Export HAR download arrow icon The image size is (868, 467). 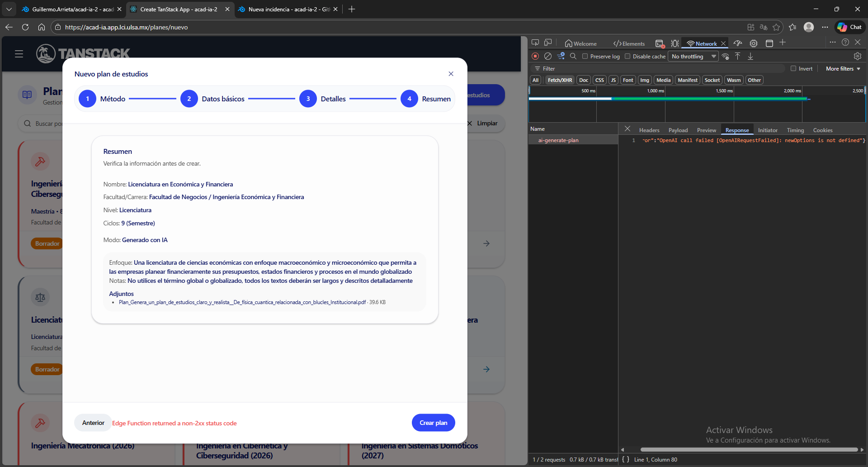point(750,56)
